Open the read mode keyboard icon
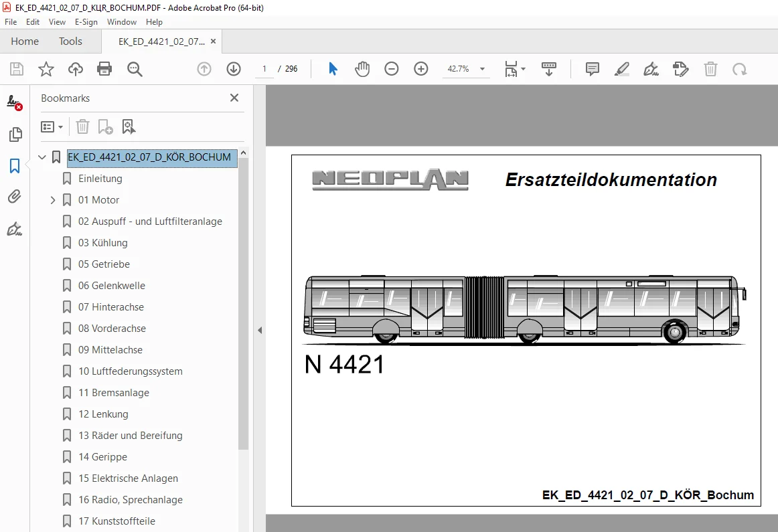The height and width of the screenshot is (532, 778). tap(549, 69)
